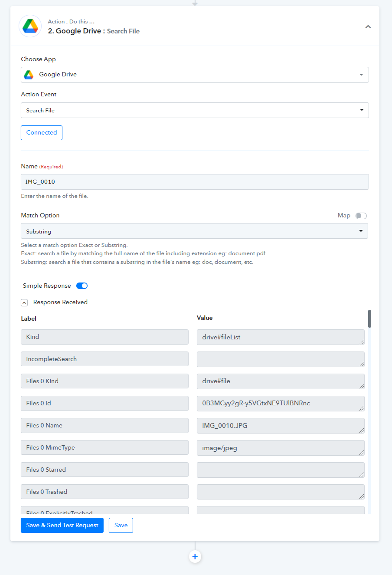Click Save & Send Test Request

pos(62,525)
